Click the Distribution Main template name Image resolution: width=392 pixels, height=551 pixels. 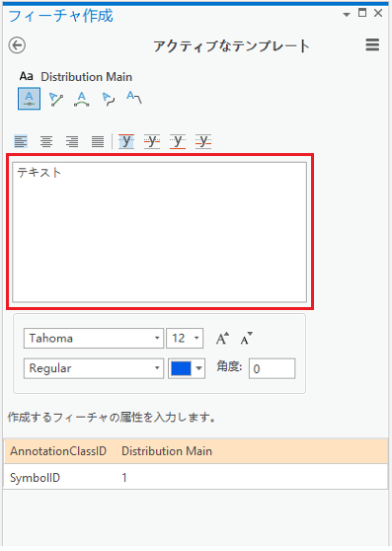pos(87,77)
